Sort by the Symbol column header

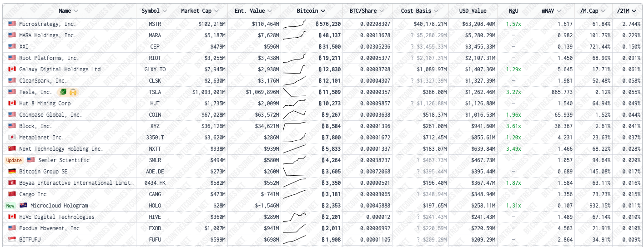point(154,11)
